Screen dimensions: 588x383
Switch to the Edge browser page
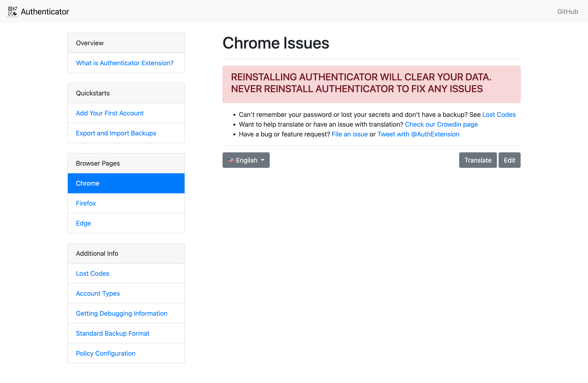pyautogui.click(x=83, y=223)
